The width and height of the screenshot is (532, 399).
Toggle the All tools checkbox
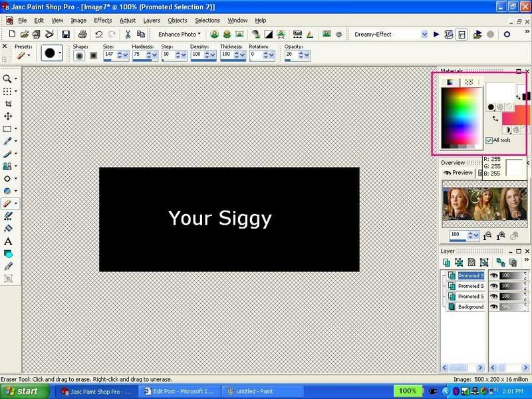coord(489,140)
